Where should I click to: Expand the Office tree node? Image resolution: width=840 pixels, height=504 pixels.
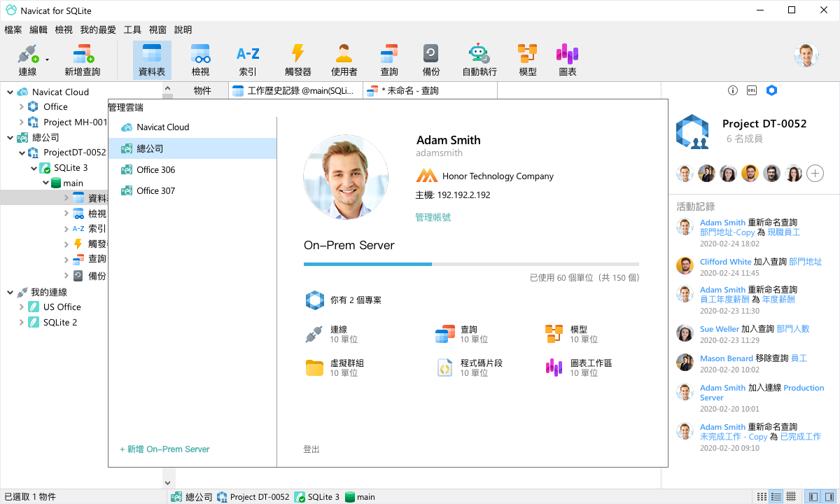click(x=21, y=107)
